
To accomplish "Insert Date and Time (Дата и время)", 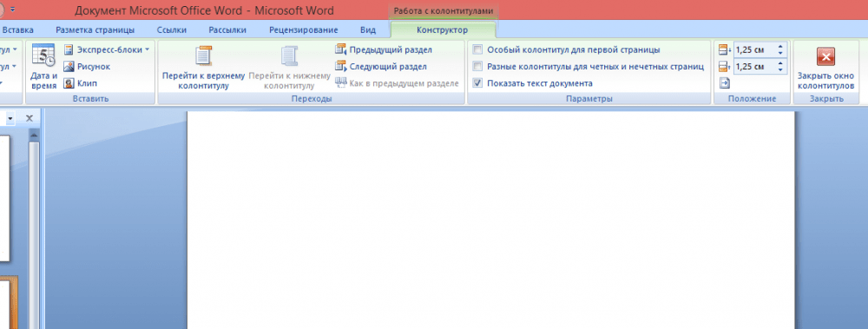I will pos(43,67).
